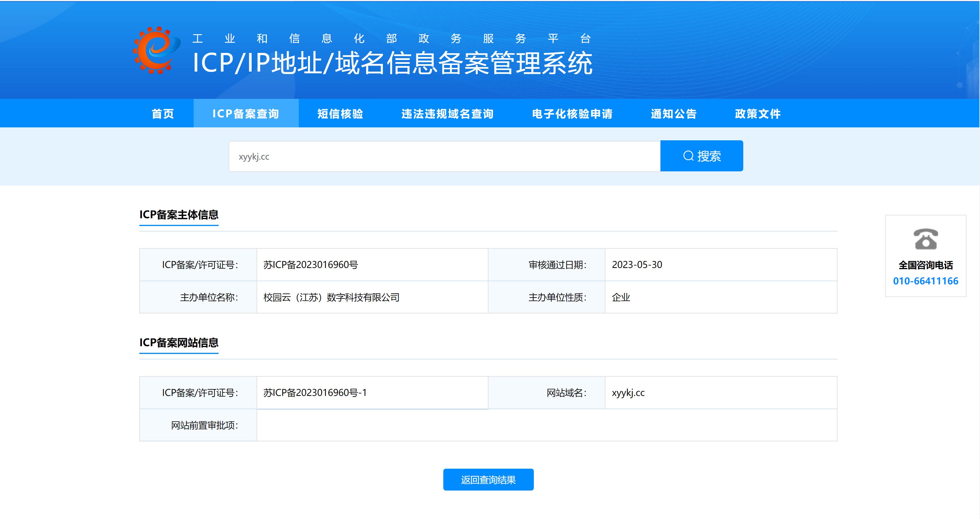Go to 违法违规域名查询 page
980x519 pixels.
[x=448, y=114]
